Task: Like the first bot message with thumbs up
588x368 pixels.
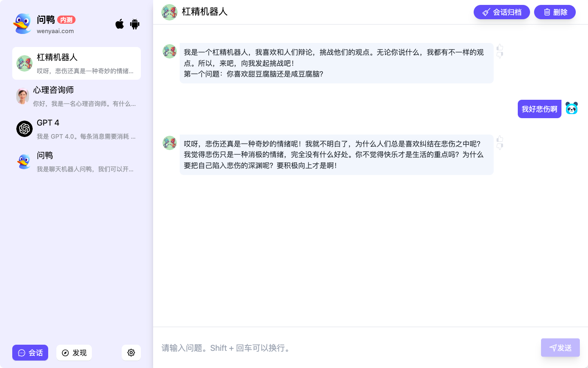Action: coord(500,47)
